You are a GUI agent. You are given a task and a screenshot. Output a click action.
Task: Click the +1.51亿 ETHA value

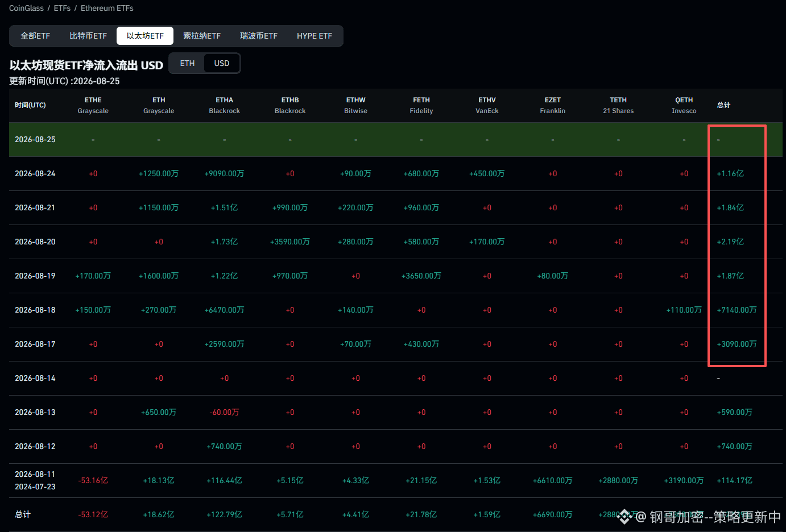(x=225, y=207)
